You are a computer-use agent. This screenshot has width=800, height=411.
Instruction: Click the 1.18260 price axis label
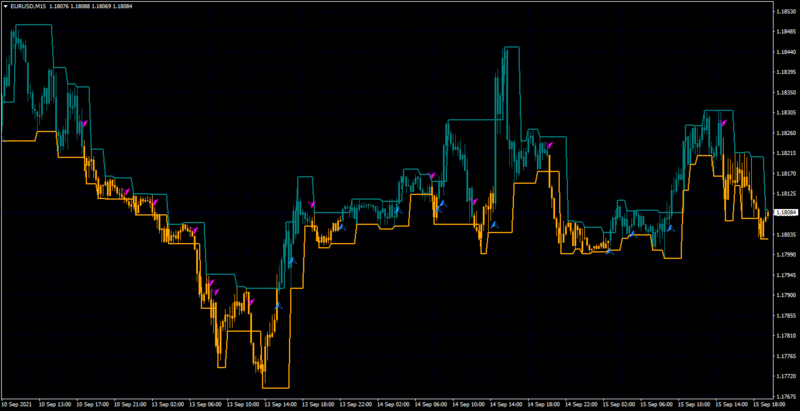pos(786,133)
